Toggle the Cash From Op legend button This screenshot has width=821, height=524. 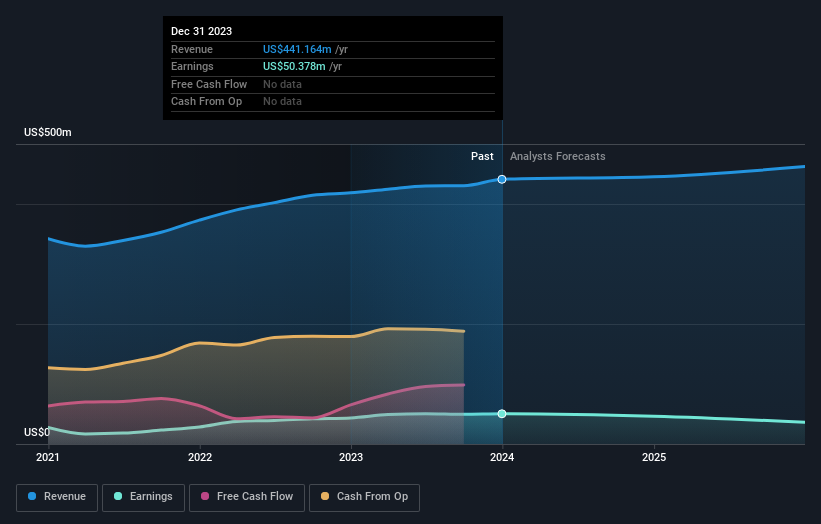[x=364, y=497]
